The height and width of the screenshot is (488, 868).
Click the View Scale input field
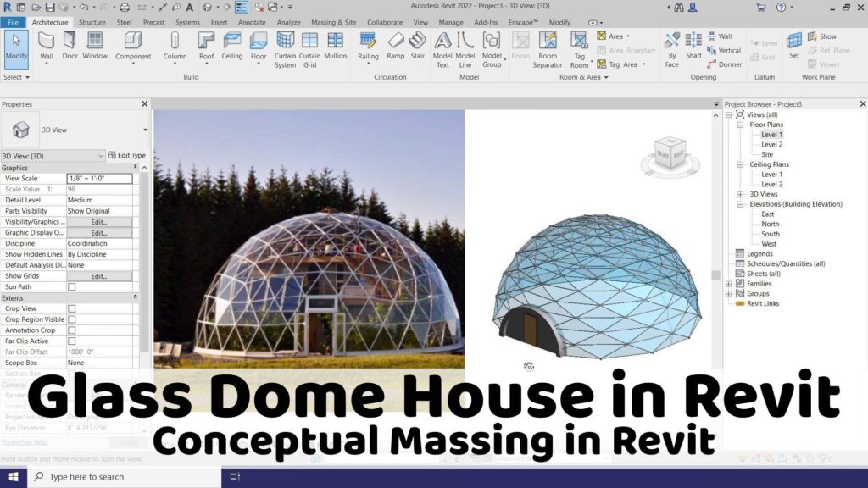point(100,178)
